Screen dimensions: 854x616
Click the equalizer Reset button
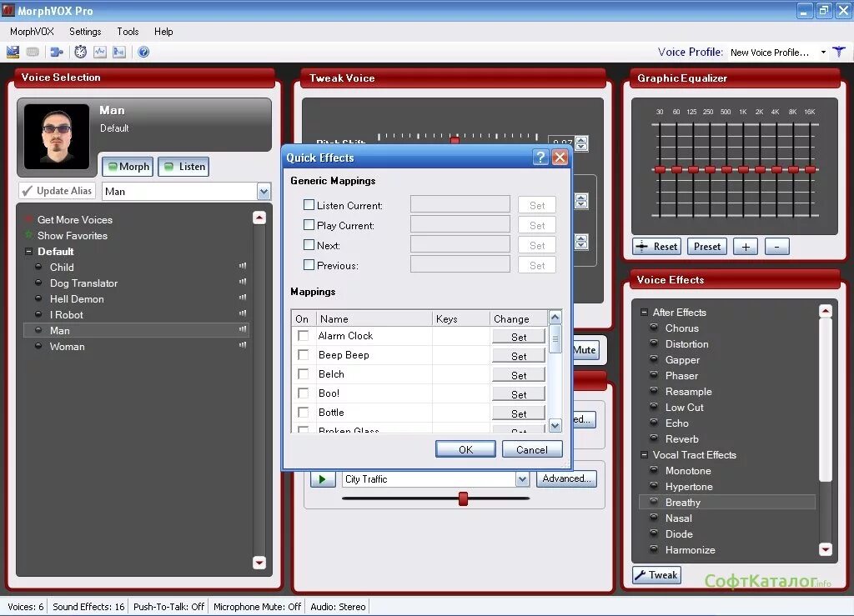(657, 247)
